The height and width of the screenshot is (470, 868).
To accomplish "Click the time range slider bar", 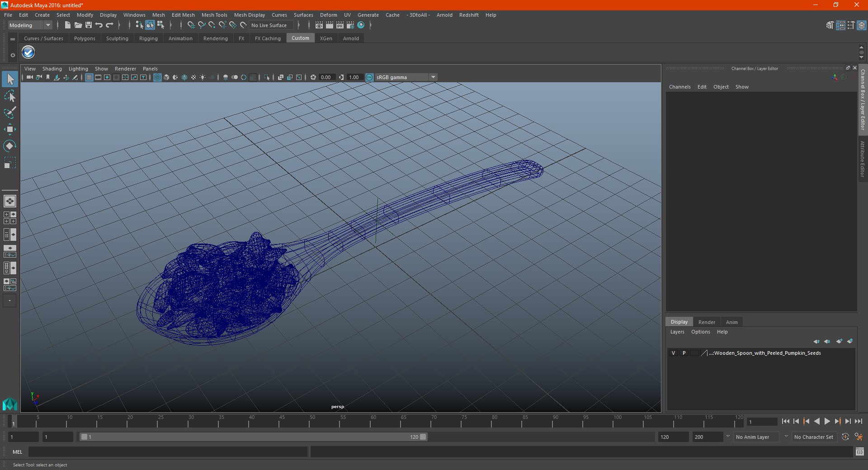I will point(253,437).
